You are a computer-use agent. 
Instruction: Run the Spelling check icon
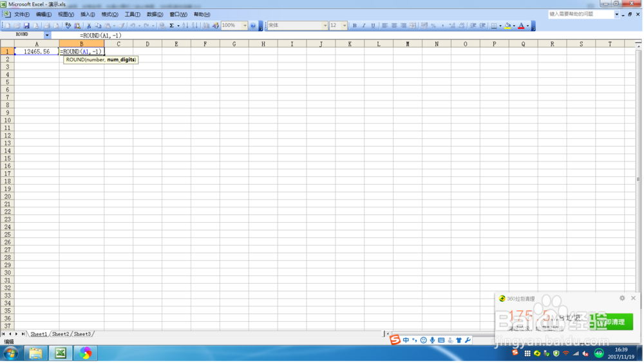[68, 26]
